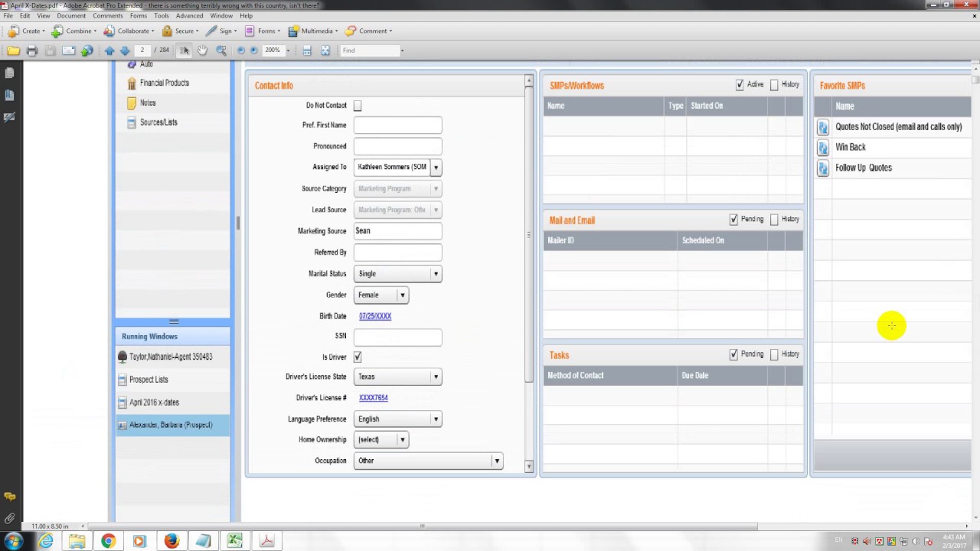Activate the Hand pan tool
The height and width of the screenshot is (551, 980).
click(x=202, y=51)
